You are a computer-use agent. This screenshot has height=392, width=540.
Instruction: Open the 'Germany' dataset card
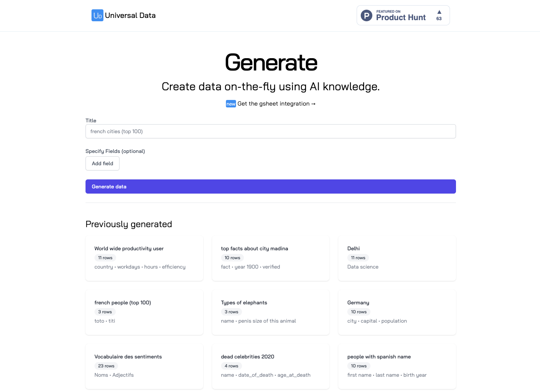tap(397, 312)
